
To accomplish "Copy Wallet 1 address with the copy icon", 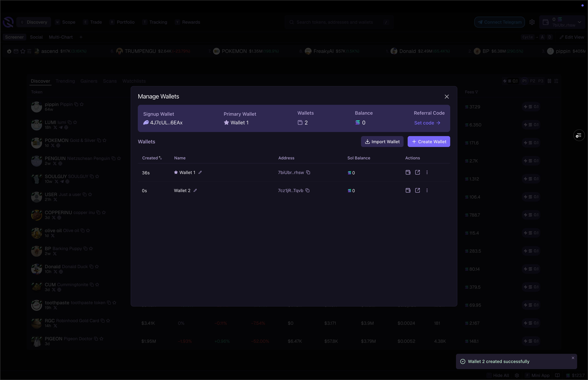I will [x=308, y=172].
